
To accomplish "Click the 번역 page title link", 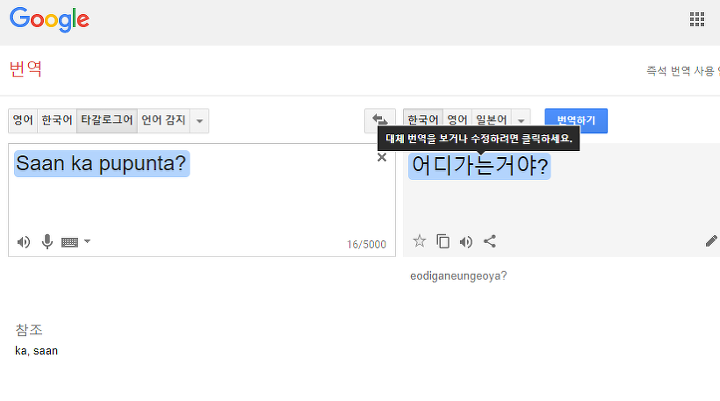I will [26, 69].
